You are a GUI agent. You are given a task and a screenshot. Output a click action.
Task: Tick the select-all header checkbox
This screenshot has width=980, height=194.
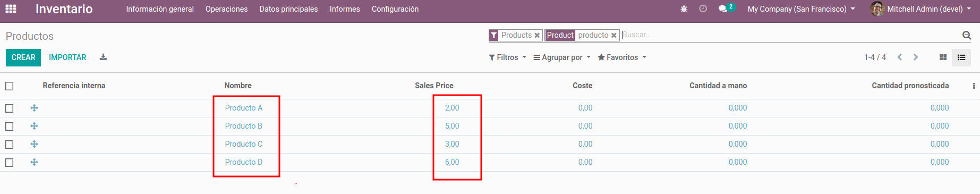[10, 86]
